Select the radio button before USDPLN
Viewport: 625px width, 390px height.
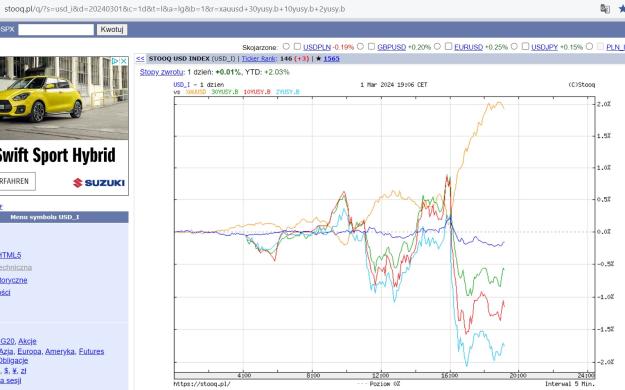pyautogui.click(x=286, y=47)
